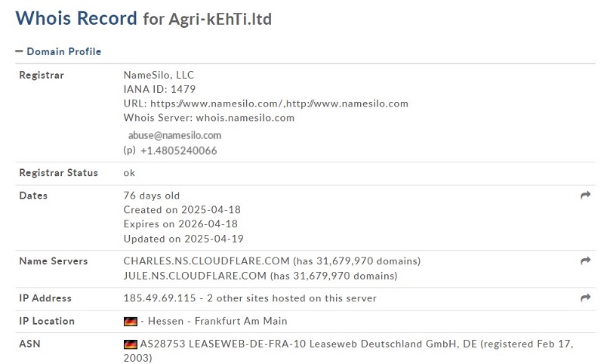
Task: Click the share arrow in Dates row
Action: (586, 196)
